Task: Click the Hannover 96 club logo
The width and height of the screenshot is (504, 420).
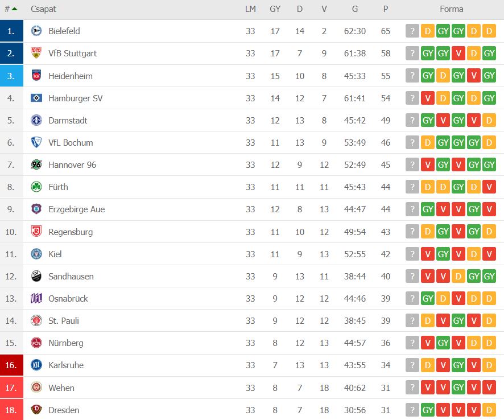Action: point(36,165)
